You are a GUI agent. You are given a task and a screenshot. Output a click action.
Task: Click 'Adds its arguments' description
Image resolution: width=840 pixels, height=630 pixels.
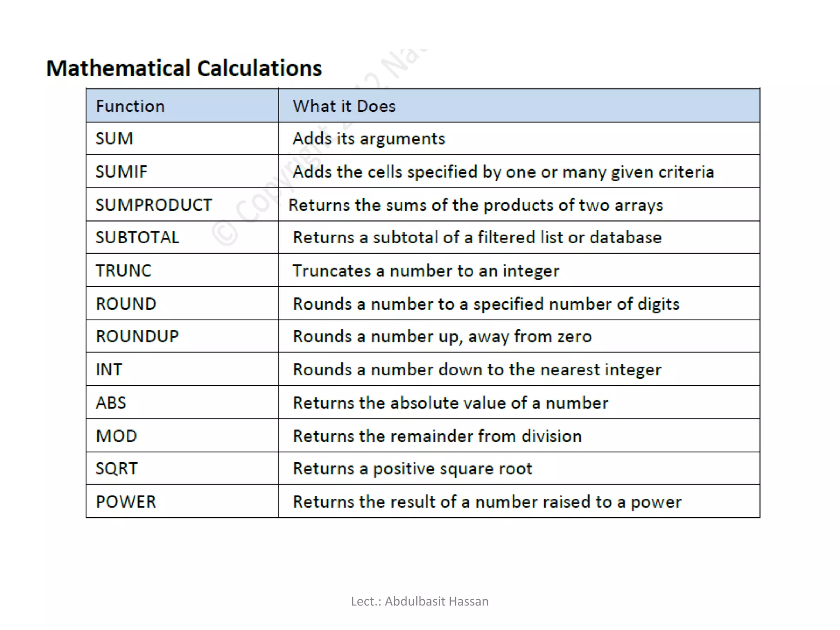(x=368, y=139)
